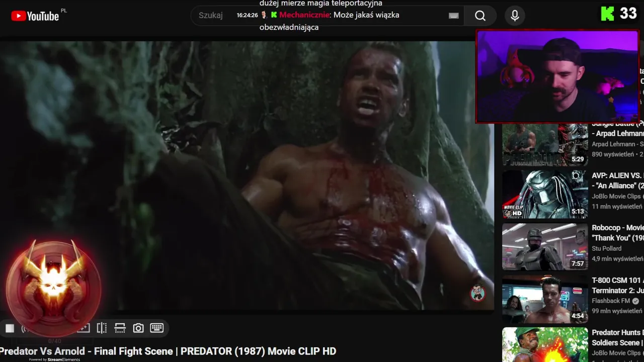This screenshot has width=644, height=362.
Task: Click the '99 mln wyświetleń' view count
Action: tap(617, 311)
